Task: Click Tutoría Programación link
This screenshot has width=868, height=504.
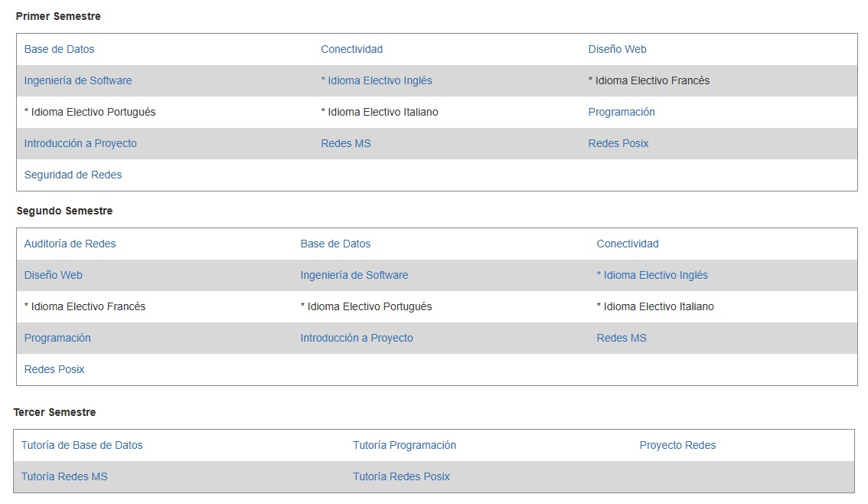Action: [404, 445]
